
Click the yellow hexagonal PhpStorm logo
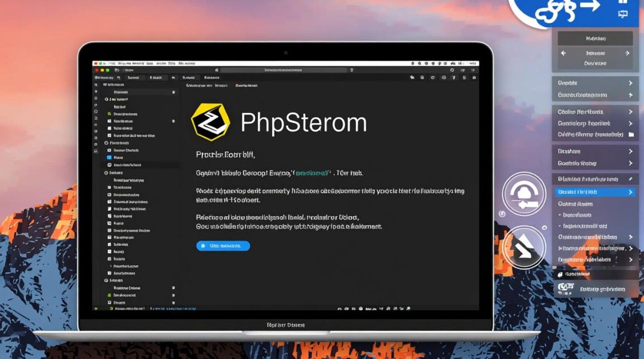click(210, 122)
